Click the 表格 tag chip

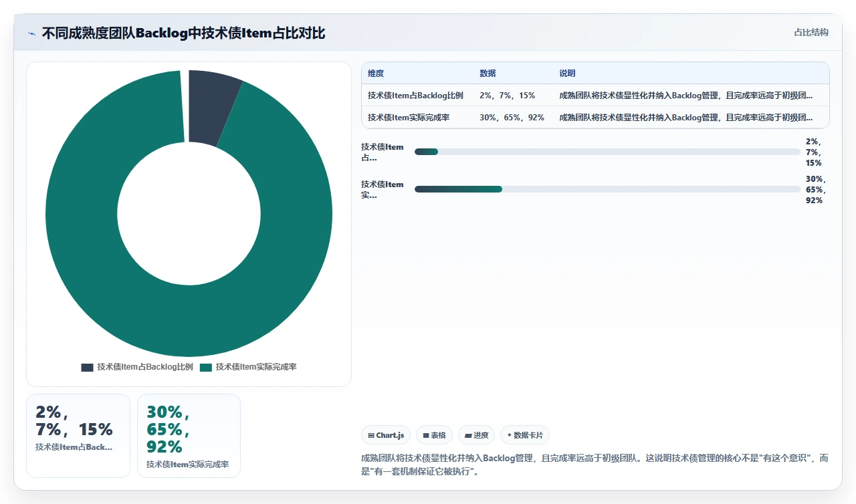[x=434, y=435]
